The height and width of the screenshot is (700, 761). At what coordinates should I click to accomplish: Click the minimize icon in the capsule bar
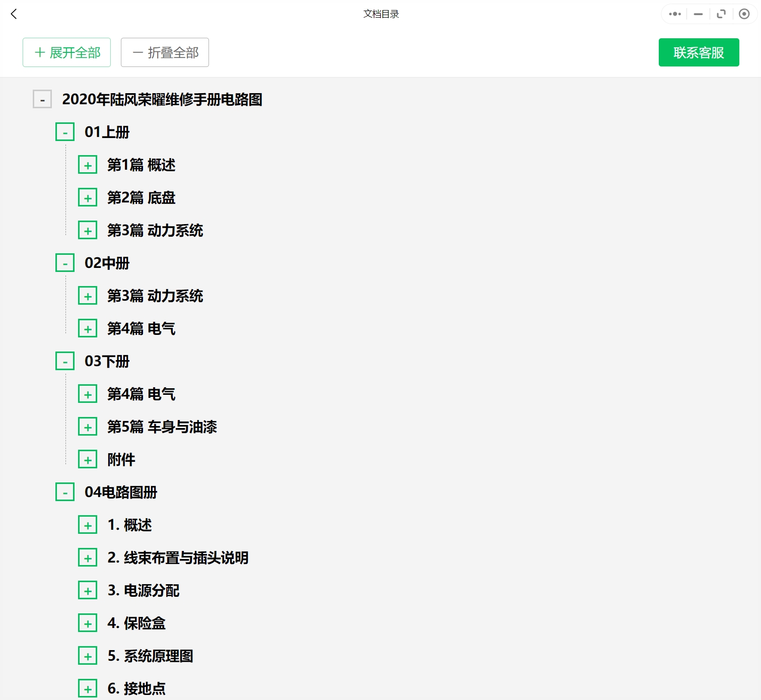click(x=698, y=14)
